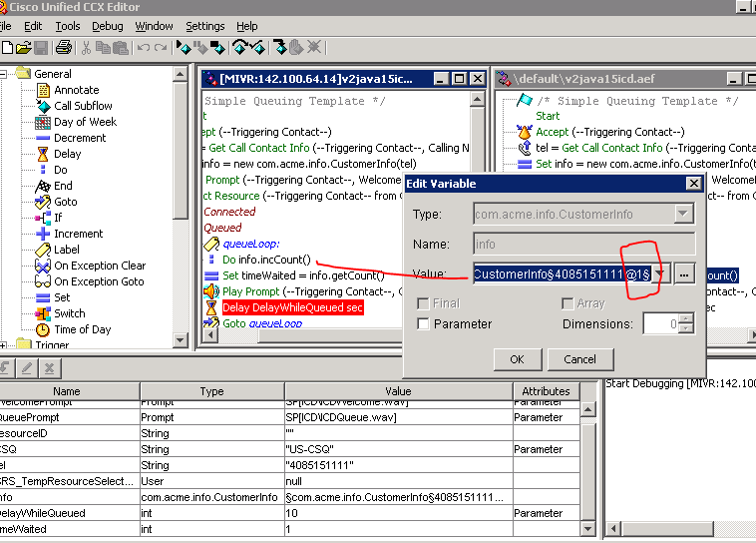Screen dimensions: 756x543
Task: Click the Dimensions number field
Action: 660,323
